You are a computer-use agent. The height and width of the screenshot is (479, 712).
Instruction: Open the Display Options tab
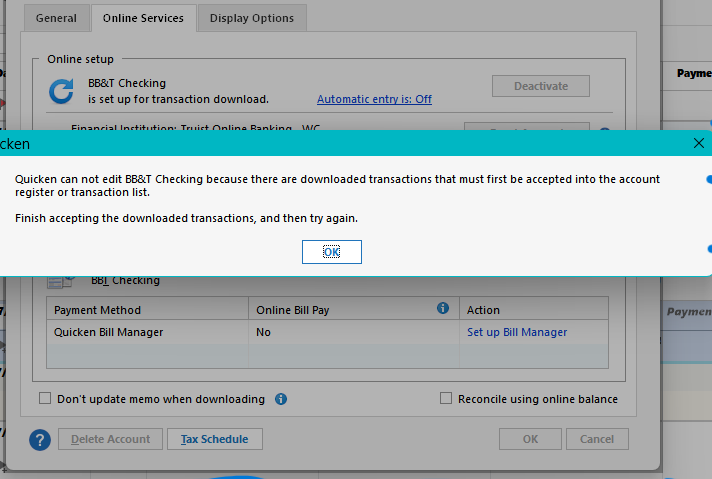(x=252, y=18)
